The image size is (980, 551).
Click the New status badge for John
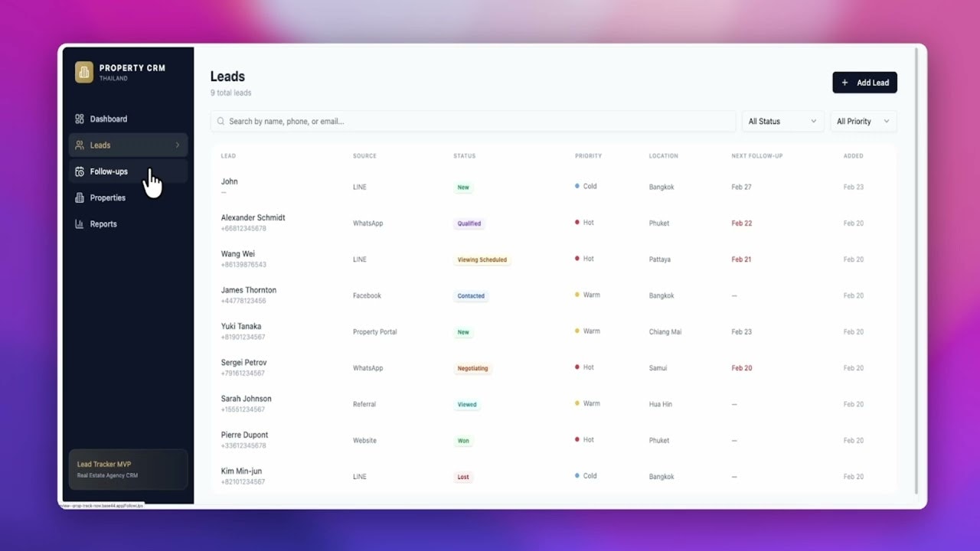[x=463, y=187]
